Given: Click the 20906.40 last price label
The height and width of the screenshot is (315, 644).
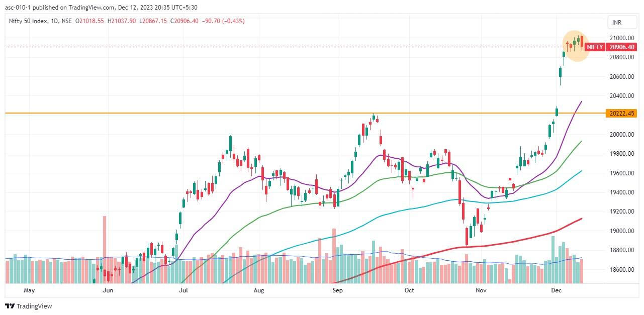Looking at the screenshot, I should [622, 47].
